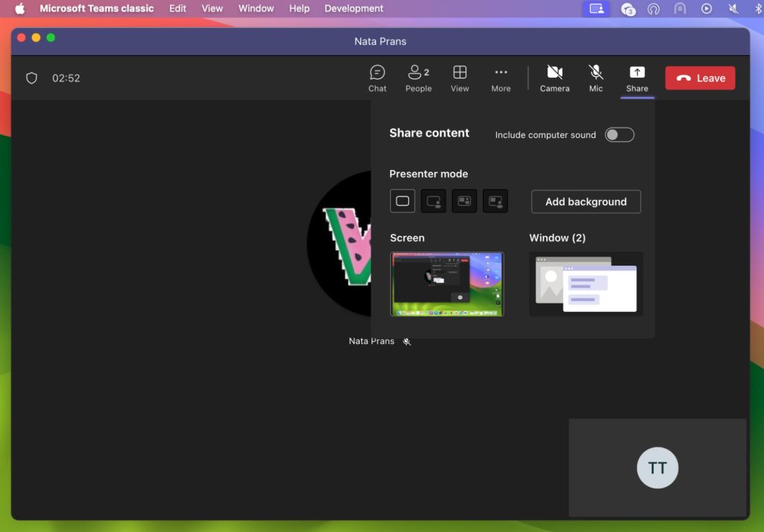764x532 pixels.
Task: Open the Help menu
Action: [x=299, y=8]
